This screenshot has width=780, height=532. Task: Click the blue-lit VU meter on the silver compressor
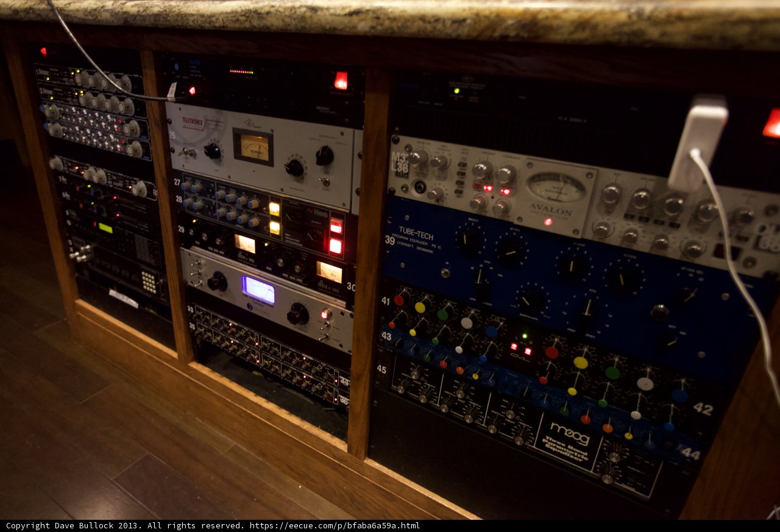(x=259, y=289)
